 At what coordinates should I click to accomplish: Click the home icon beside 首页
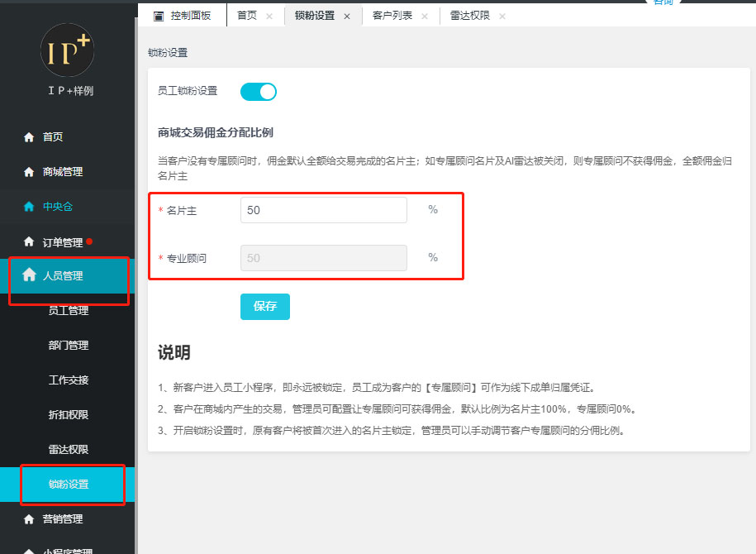click(x=29, y=137)
